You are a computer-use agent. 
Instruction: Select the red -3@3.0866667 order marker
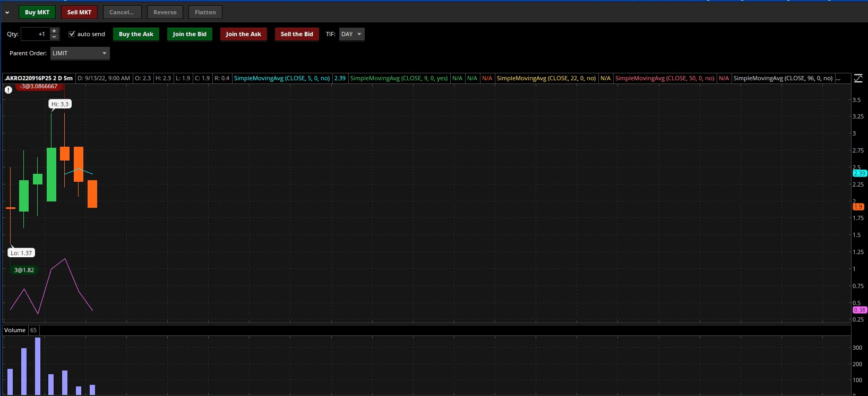pyautogui.click(x=38, y=87)
